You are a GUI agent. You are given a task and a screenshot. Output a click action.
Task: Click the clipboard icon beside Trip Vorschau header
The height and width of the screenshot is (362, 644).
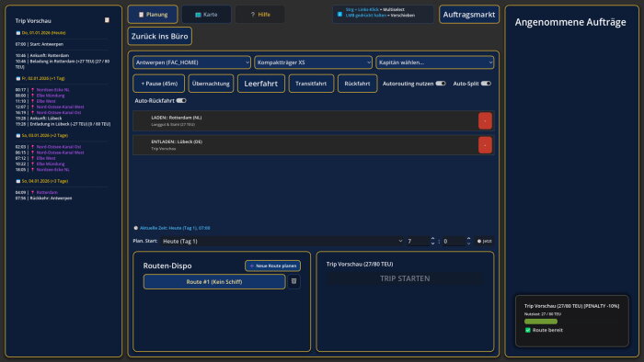(x=107, y=20)
